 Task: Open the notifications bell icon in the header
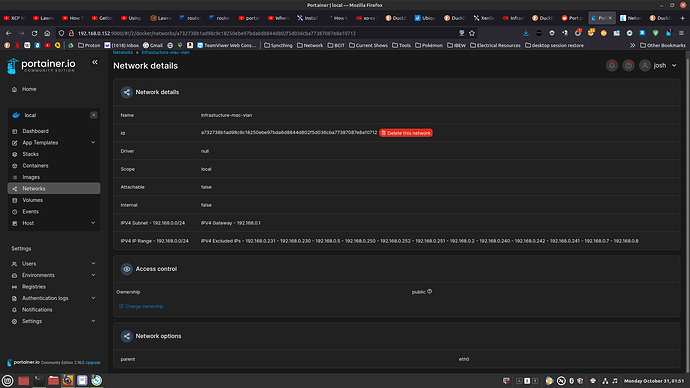[x=612, y=66]
